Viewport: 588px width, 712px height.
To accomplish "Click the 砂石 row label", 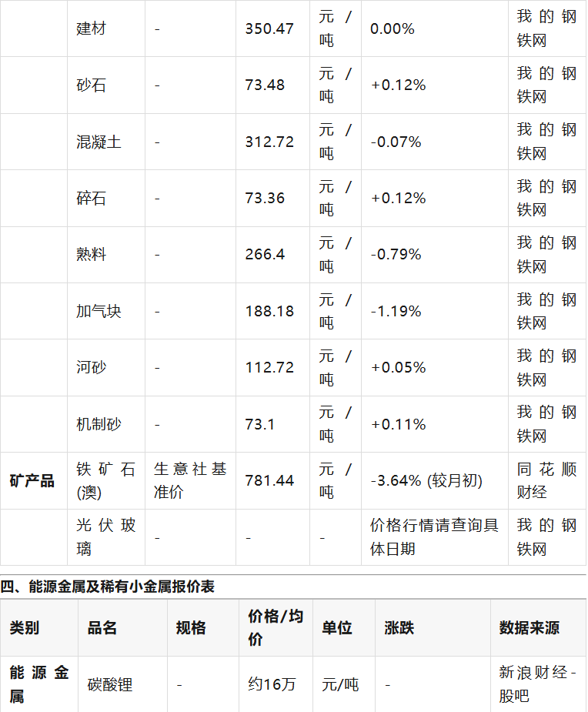I will click(92, 85).
